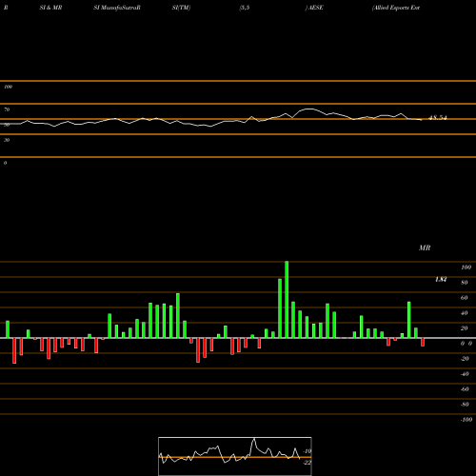Click the MR axis label -100
Screen dimensions: 476x476
(x=466, y=420)
